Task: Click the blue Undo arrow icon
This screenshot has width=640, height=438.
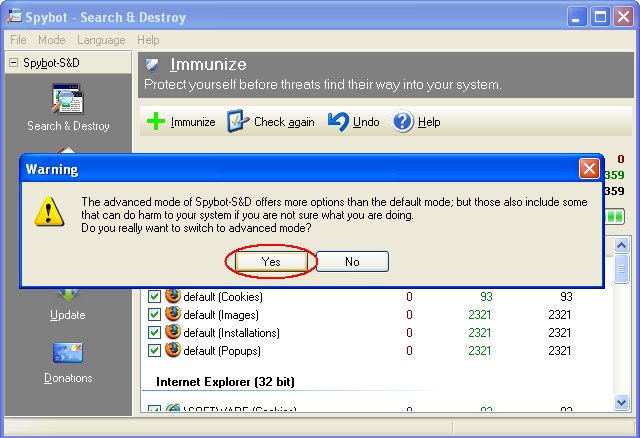Action: (338, 122)
